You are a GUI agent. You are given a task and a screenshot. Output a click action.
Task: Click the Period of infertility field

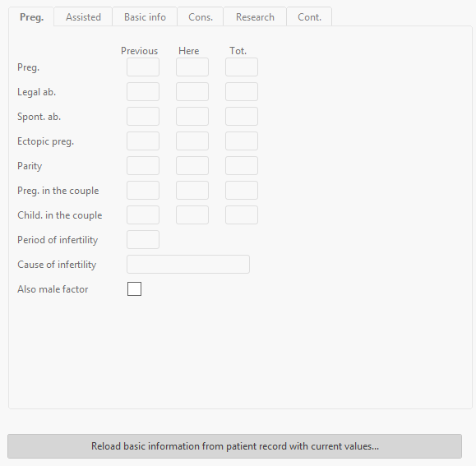(x=143, y=240)
